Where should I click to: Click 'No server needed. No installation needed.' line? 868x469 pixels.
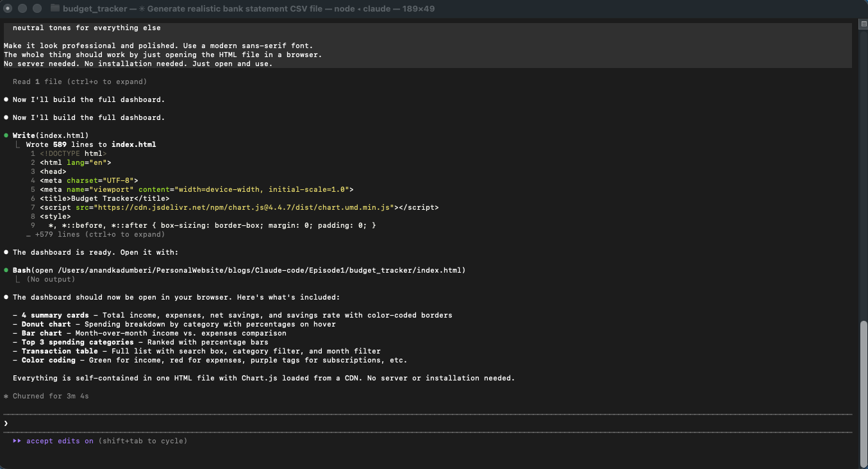click(138, 64)
